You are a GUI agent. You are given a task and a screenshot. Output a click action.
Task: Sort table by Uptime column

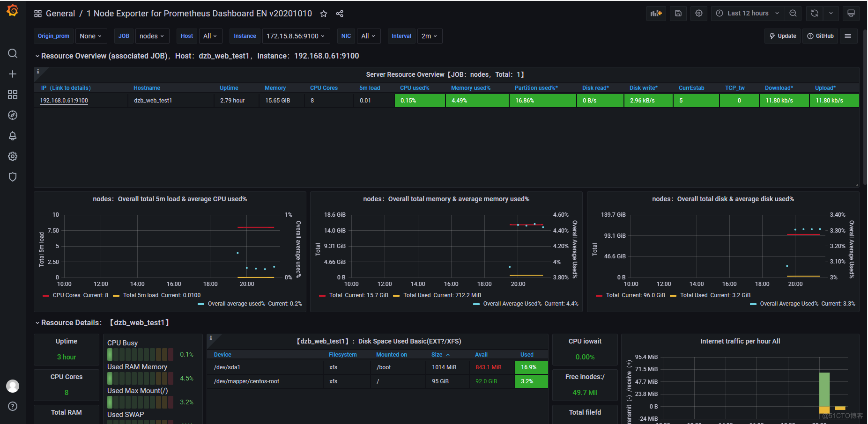coord(229,88)
